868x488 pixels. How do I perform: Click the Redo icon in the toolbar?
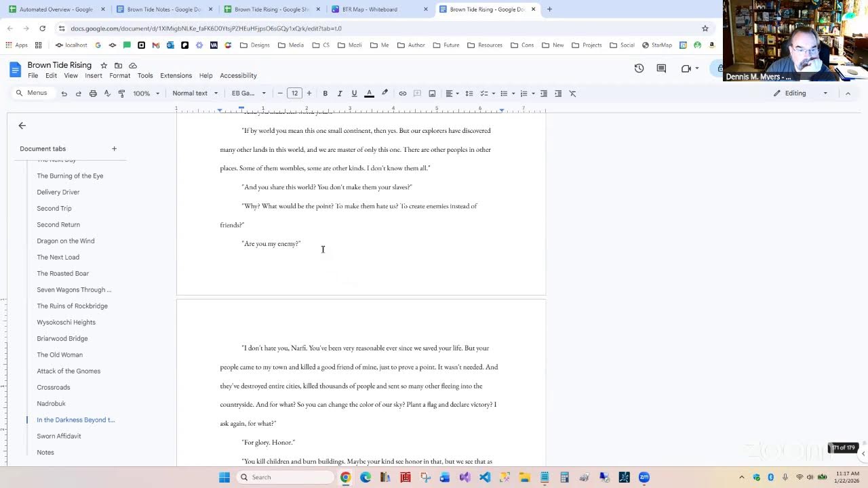(x=78, y=94)
